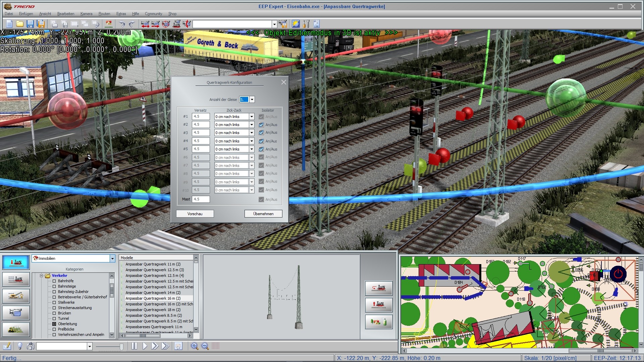Viewport: 644px width, 362px height.
Task: Select the Lua editor toolbar icon
Action: click(x=316, y=24)
